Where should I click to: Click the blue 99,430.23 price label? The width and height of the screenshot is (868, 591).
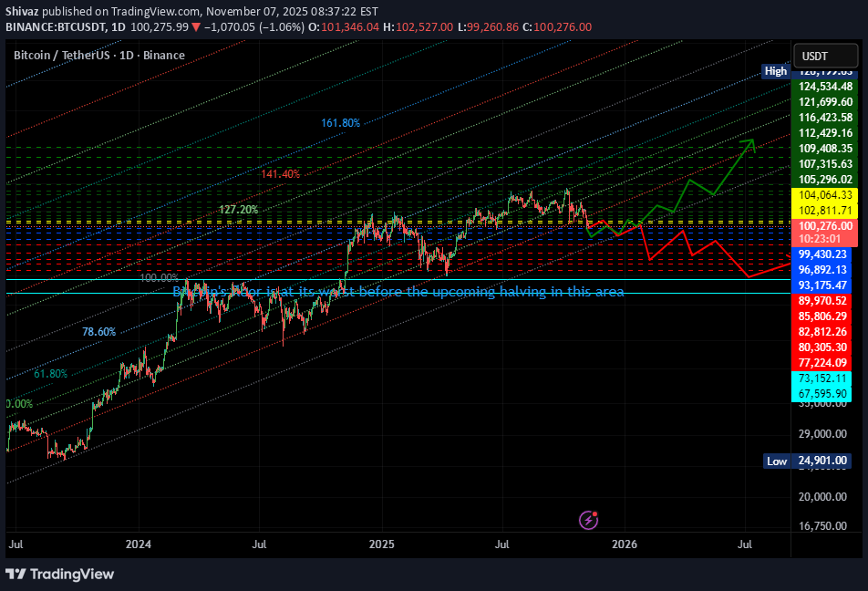pos(822,254)
